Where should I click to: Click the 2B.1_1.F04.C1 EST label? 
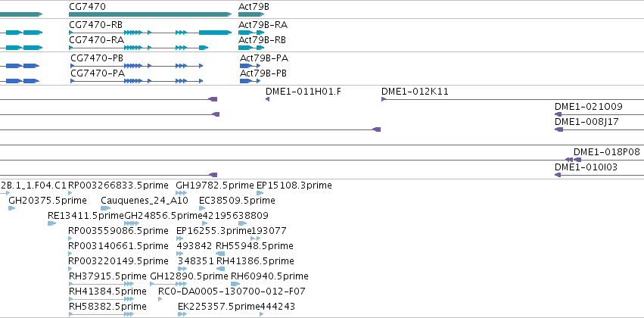(34, 185)
